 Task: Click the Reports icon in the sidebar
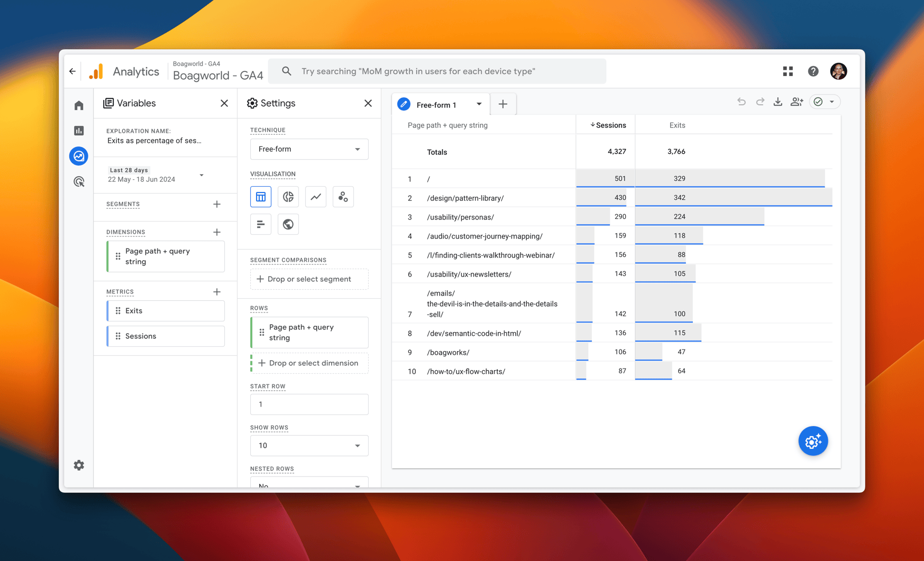click(78, 131)
